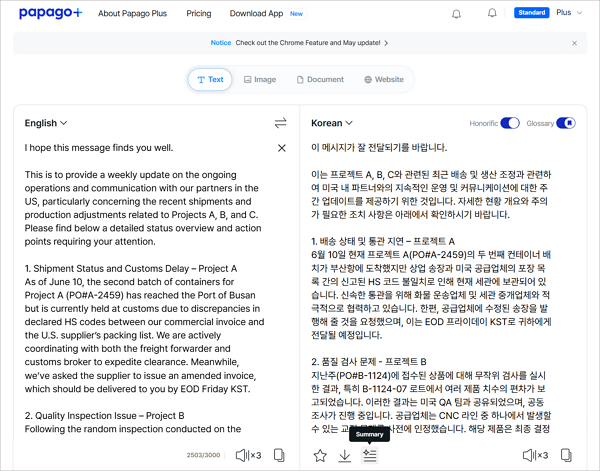Save translation with star icon

[x=320, y=455]
